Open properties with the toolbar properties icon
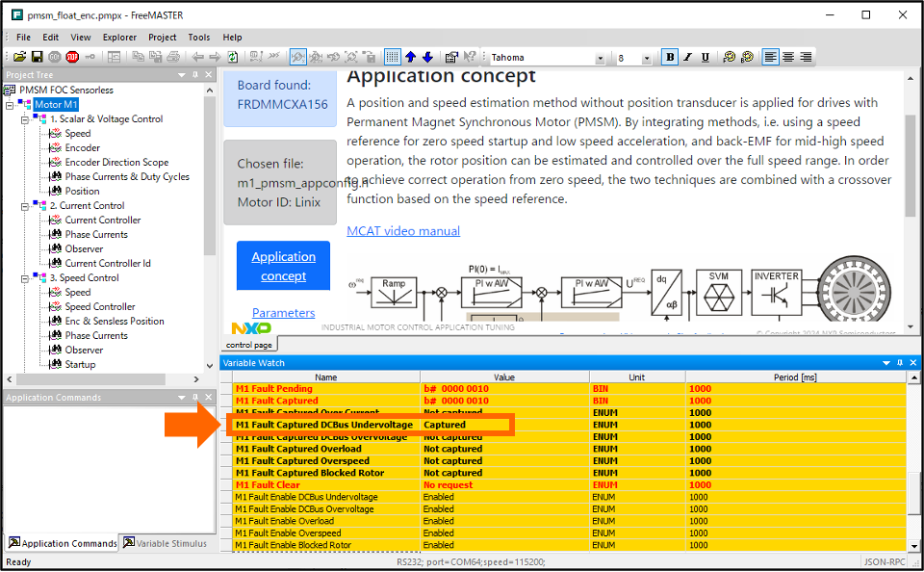This screenshot has width=924, height=572. [x=451, y=57]
